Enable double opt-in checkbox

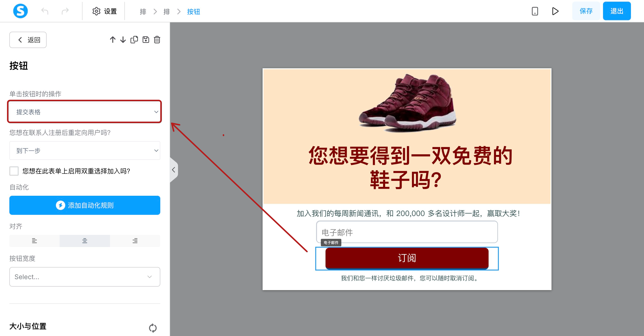[x=14, y=171]
